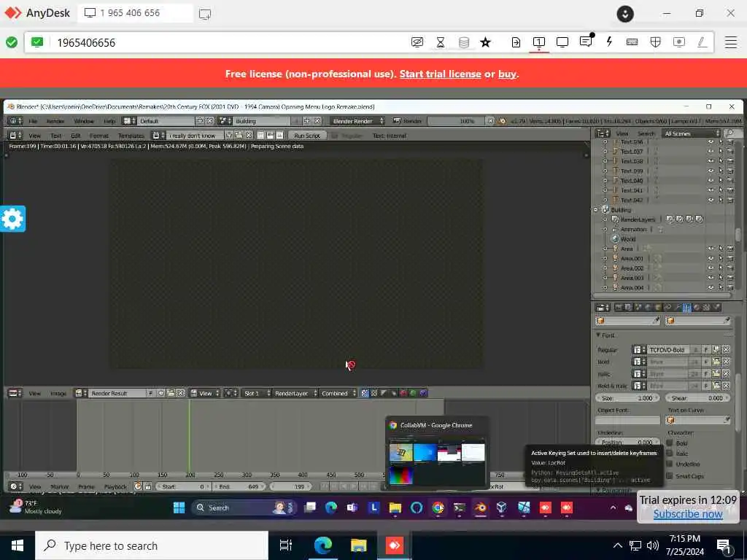Open the image editor type selector icon
Viewport: 747px width, 560px height.
(x=16, y=393)
